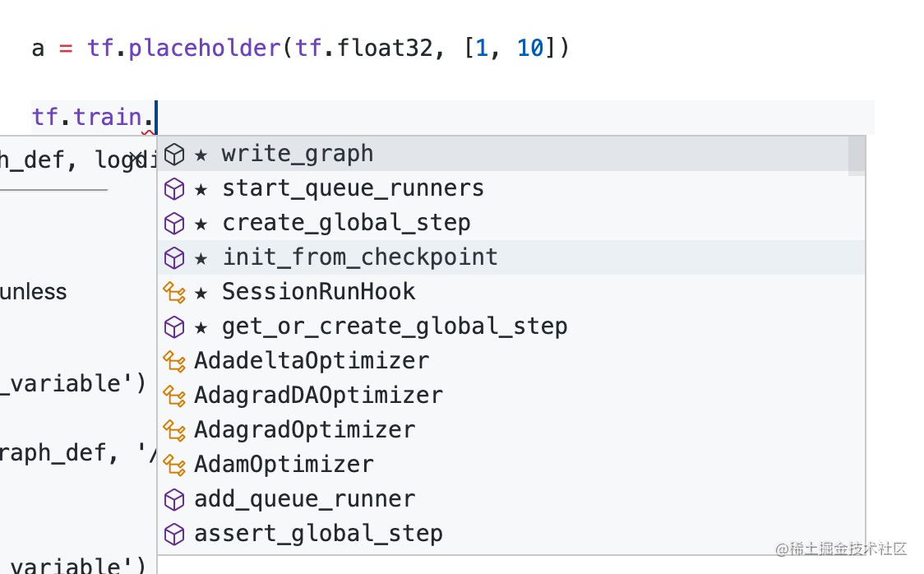The width and height of the screenshot is (924, 574).
Task: Select the write_graph suggestion
Action: pos(298,155)
